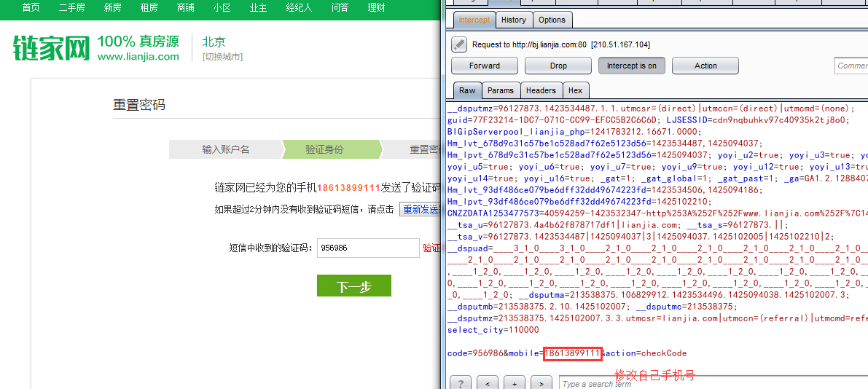
Task: Click the search term input box
Action: [x=713, y=383]
